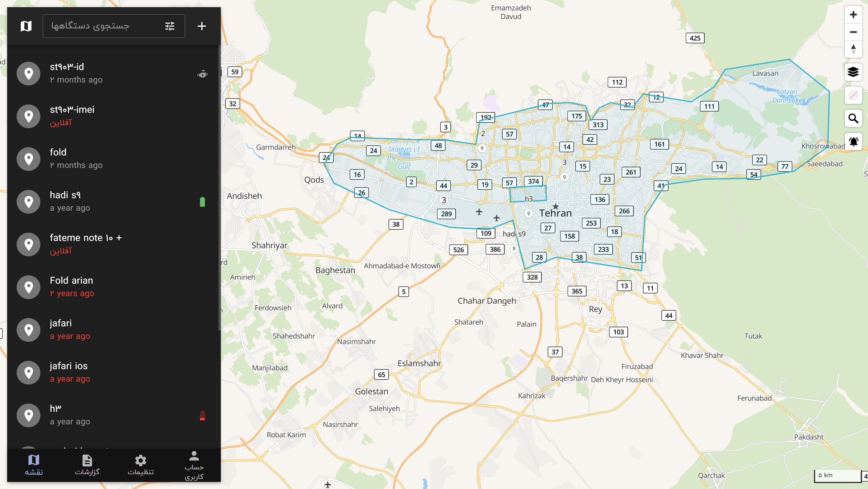Select the hadi s9 device row

[114, 201]
